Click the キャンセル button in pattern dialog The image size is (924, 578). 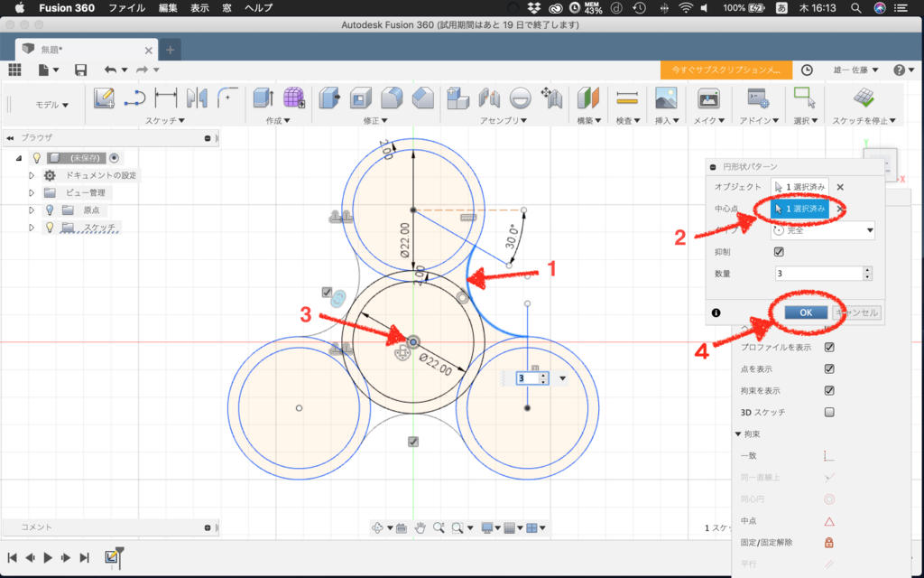coord(857,312)
